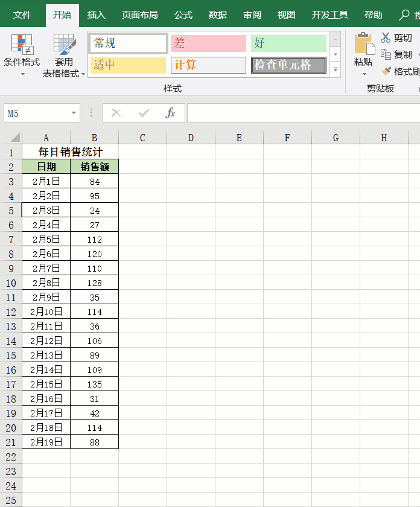
Task: Switch to the 视图 tab
Action: pyautogui.click(x=287, y=15)
